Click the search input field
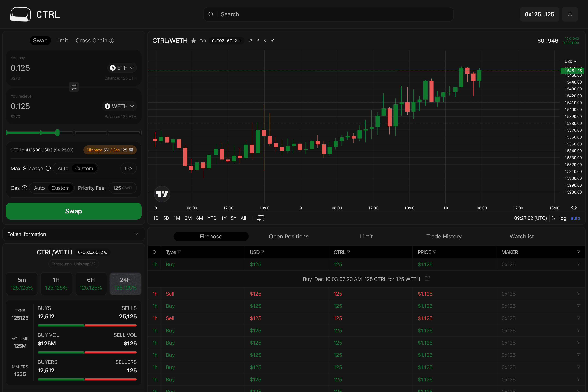 coord(328,14)
